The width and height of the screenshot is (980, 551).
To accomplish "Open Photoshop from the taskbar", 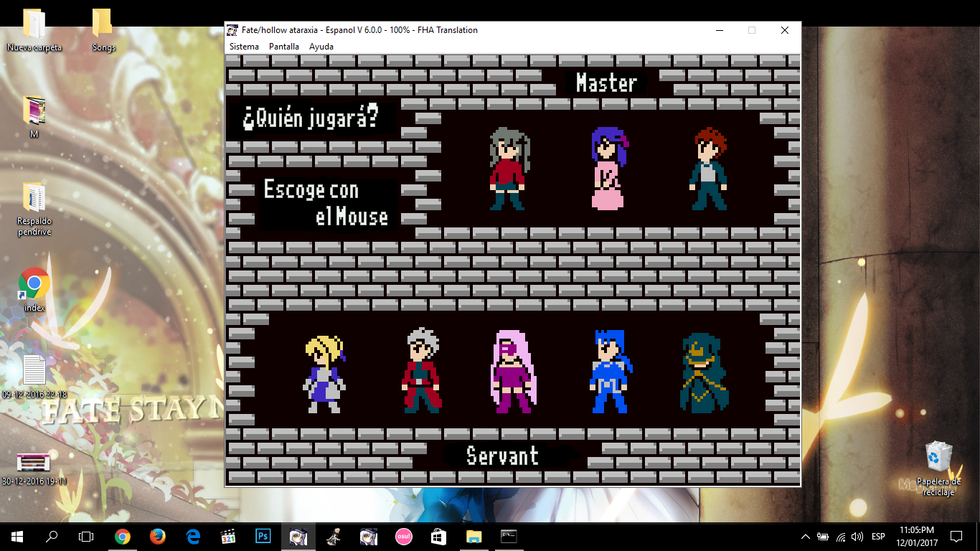I will [x=263, y=536].
